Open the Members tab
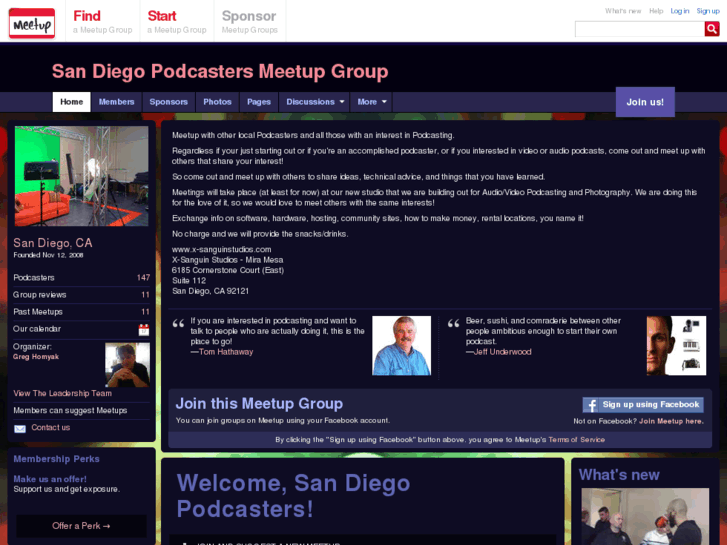Viewport: 727px width, 545px height. pyautogui.click(x=116, y=102)
